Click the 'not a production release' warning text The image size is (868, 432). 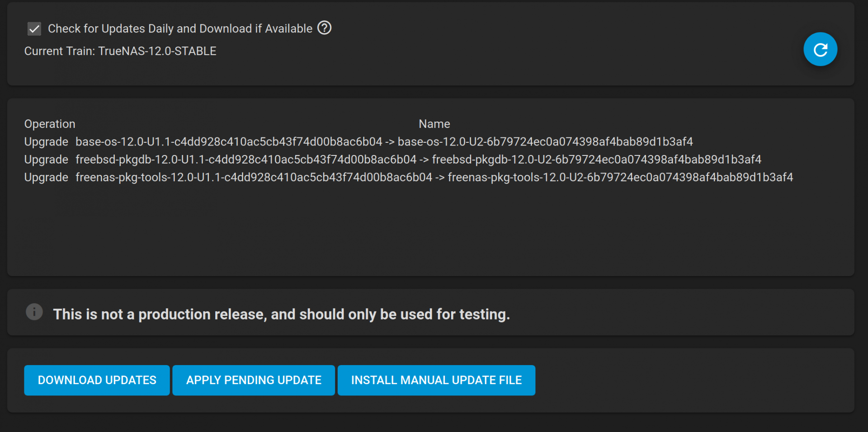(281, 314)
